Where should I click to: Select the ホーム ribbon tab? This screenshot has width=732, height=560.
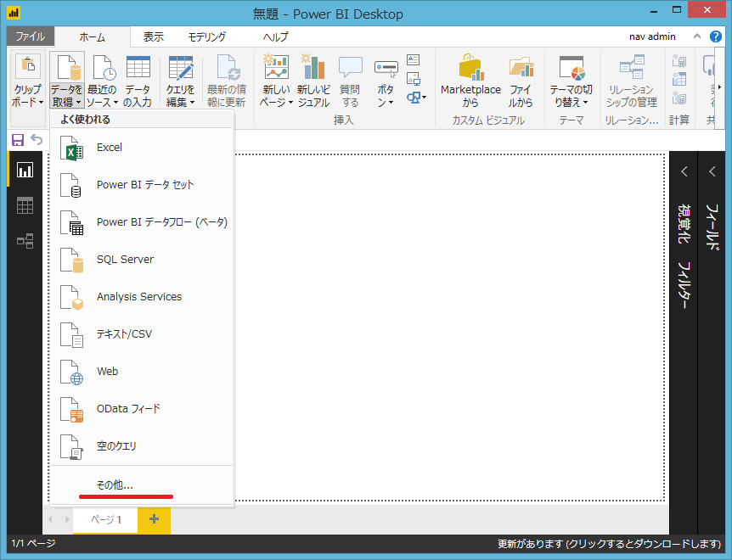coord(93,36)
